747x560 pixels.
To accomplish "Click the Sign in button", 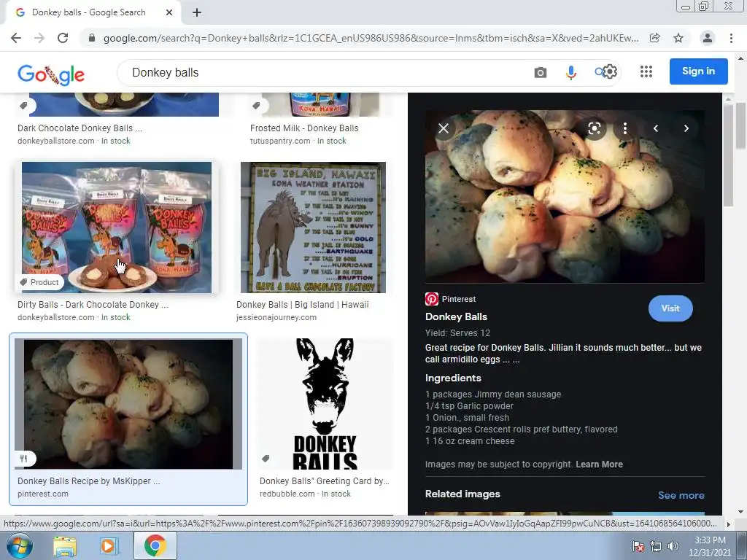I will [x=698, y=71].
